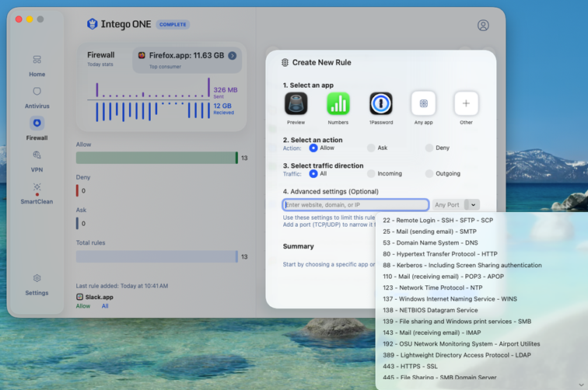Screen dimensions: 588x390
Task: Click the Slack.app icon in last rule
Action: click(79, 297)
